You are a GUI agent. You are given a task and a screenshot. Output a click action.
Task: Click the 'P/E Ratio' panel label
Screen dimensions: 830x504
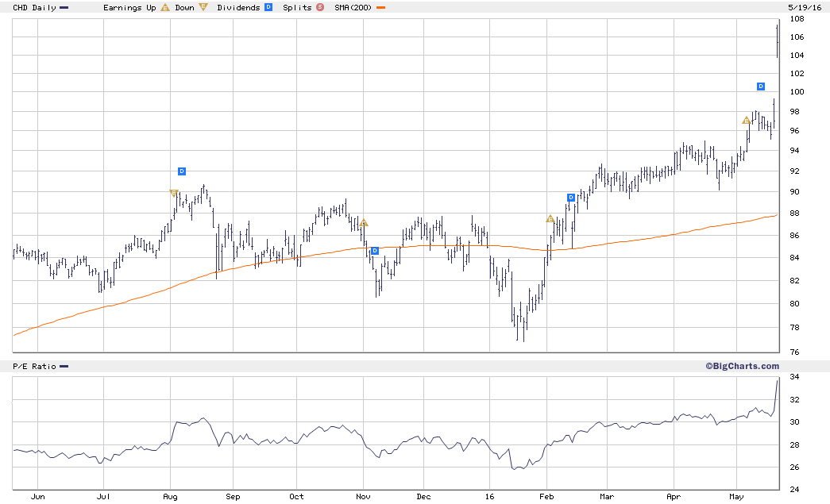pos(34,367)
